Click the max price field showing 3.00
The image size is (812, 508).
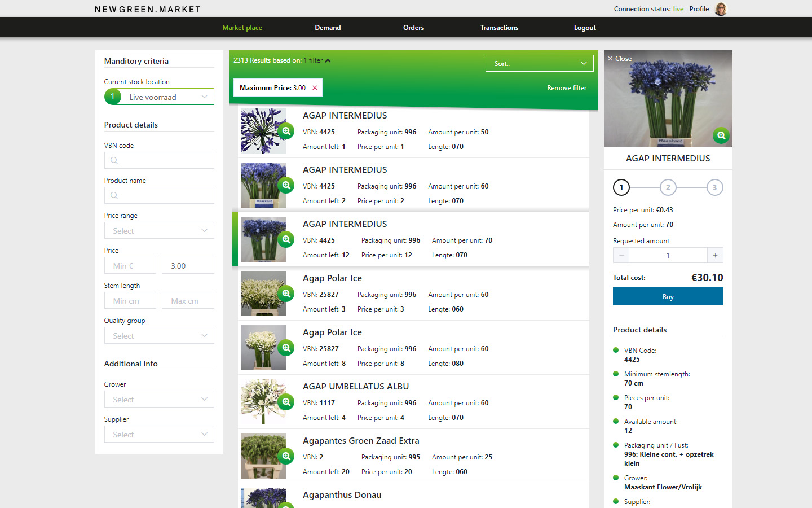188,265
